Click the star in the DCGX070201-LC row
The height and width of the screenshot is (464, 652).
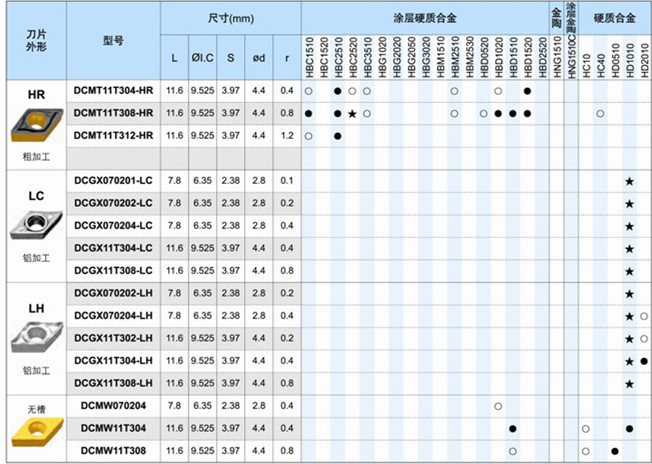coord(629,181)
